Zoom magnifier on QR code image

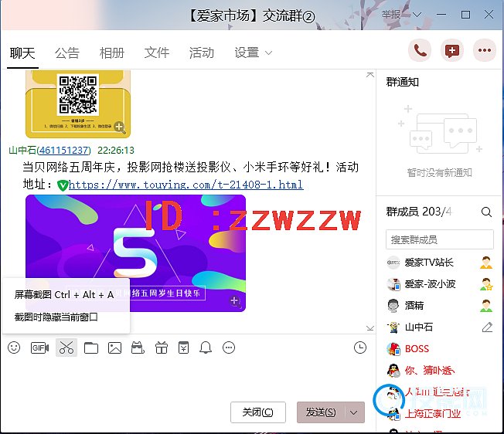(x=120, y=127)
